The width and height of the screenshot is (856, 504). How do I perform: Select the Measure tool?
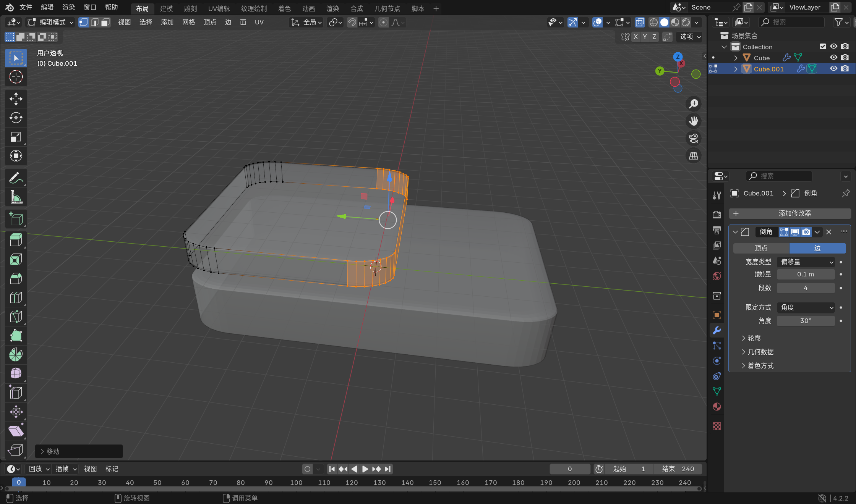click(x=16, y=197)
